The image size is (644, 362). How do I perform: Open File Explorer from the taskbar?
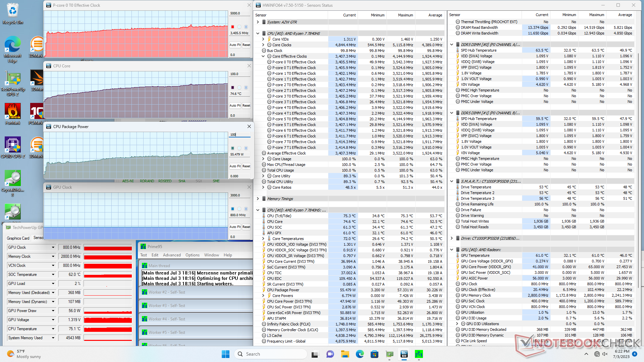click(x=345, y=354)
